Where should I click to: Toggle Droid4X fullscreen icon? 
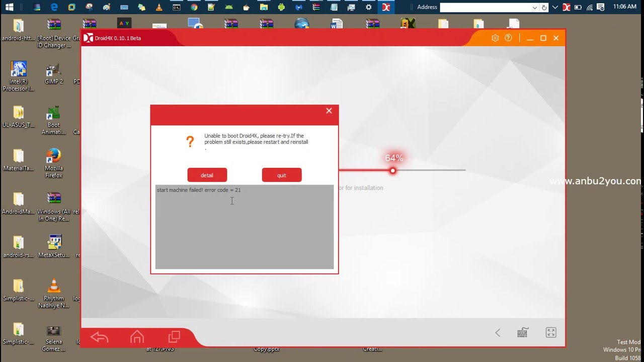click(x=551, y=332)
